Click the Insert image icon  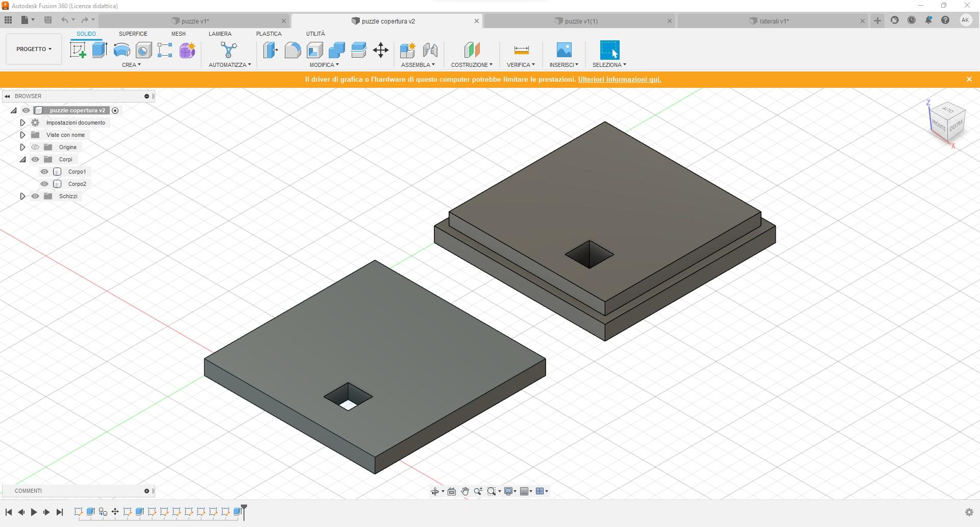[564, 50]
